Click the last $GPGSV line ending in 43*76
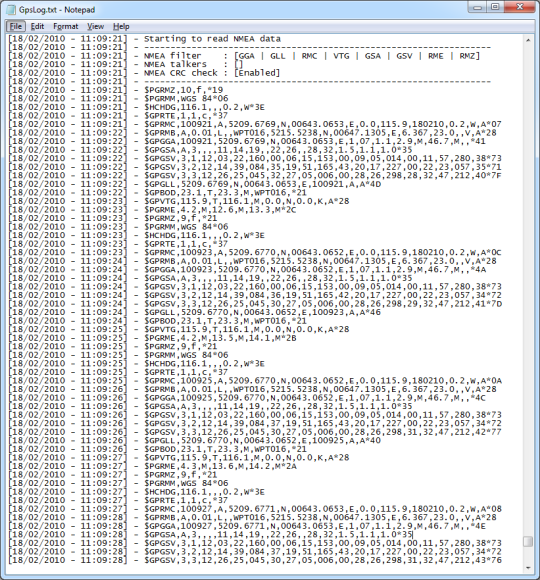The width and height of the screenshot is (540, 580). 255,560
